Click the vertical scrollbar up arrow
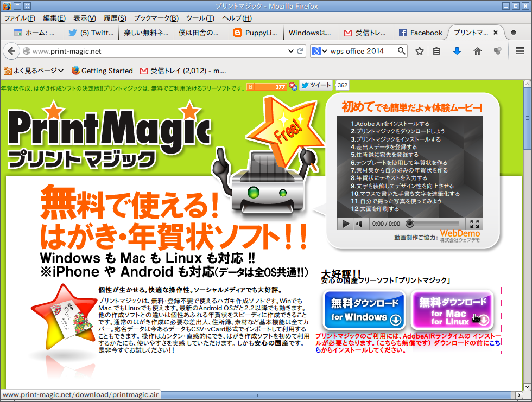Screen dimensions: 532x402 point(527,84)
